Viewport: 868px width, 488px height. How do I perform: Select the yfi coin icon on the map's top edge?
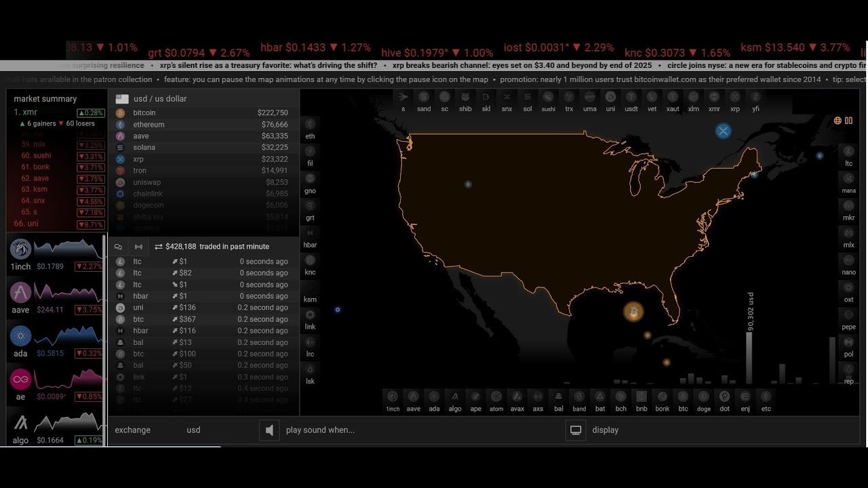point(755,97)
